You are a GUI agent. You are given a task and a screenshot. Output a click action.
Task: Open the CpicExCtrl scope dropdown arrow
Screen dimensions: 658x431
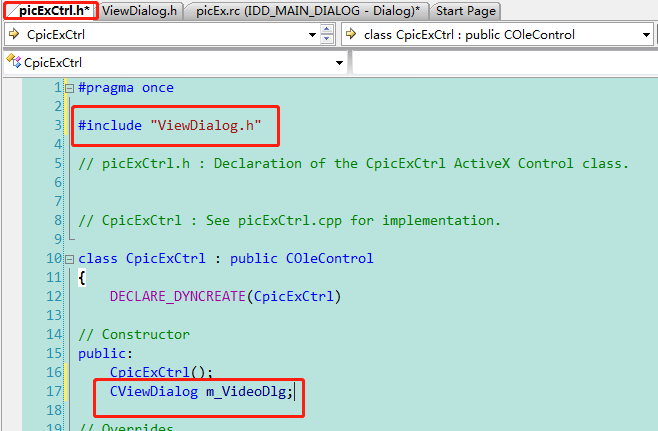click(x=312, y=35)
